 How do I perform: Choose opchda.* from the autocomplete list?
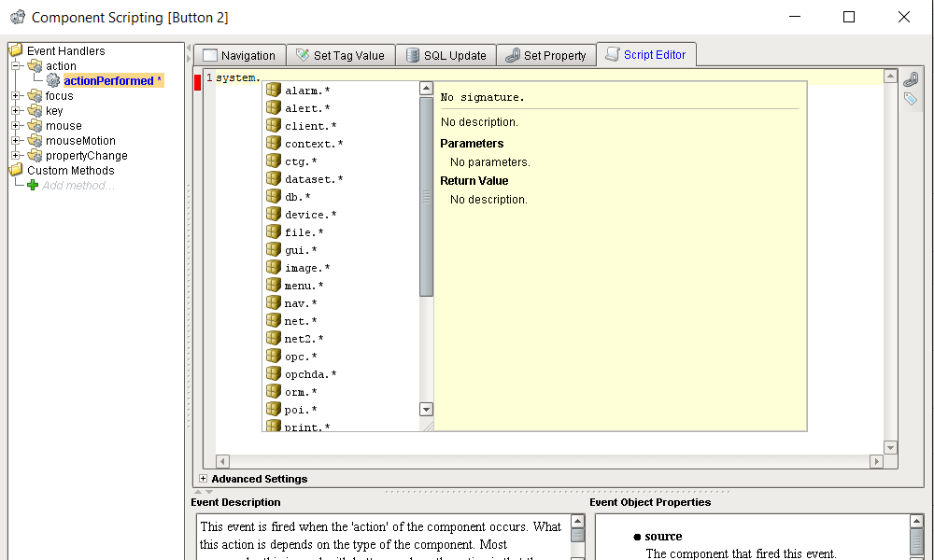[341, 374]
